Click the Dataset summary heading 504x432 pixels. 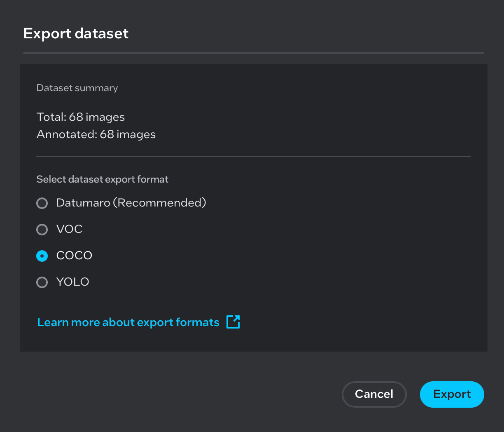[x=77, y=88]
